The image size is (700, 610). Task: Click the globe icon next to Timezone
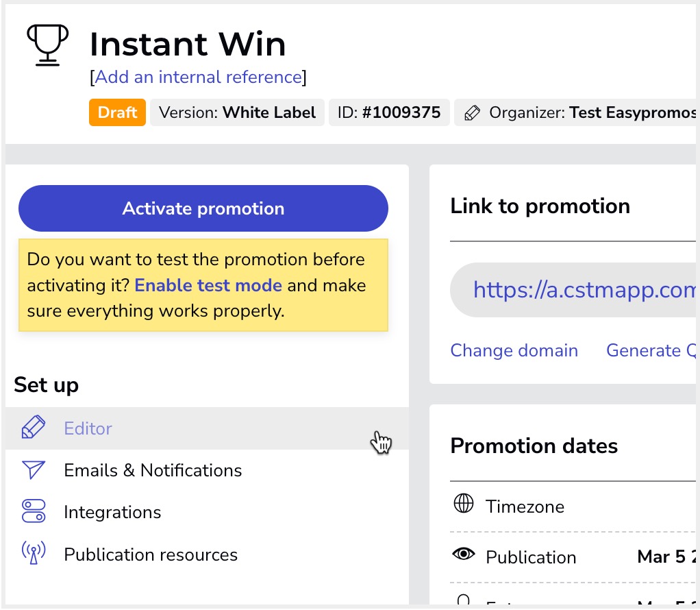tap(464, 505)
